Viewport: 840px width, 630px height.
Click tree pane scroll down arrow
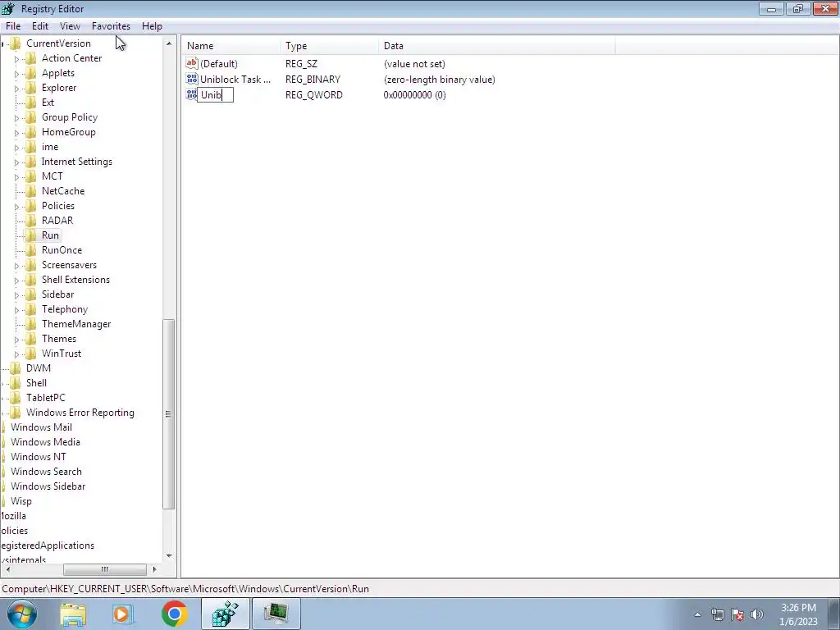tap(169, 556)
